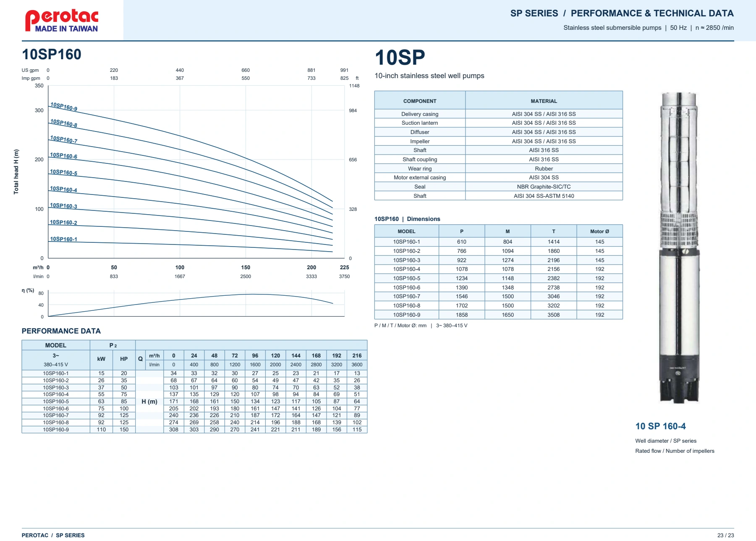Screen dimensions: 756x541
Task: Click the 10SP160-9 curve label
Action: coord(64,107)
